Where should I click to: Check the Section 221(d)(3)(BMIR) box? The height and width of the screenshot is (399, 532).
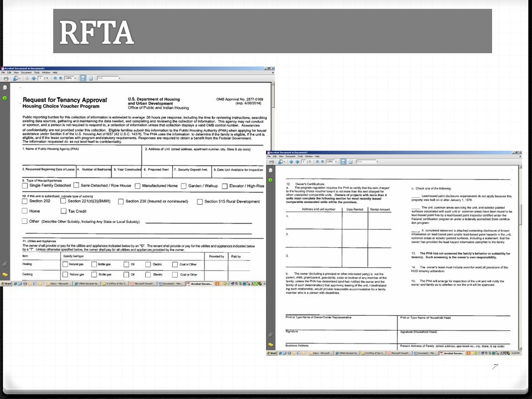point(63,201)
